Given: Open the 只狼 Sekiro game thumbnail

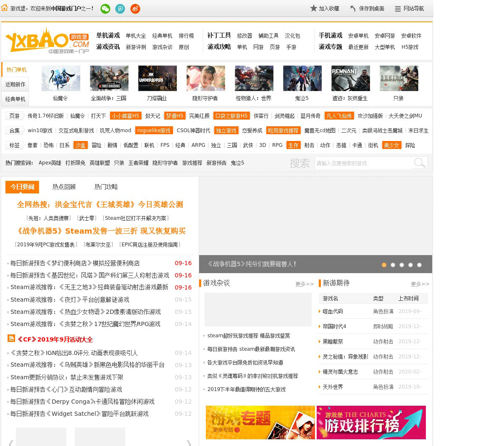Looking at the screenshot, I should click(x=399, y=78).
